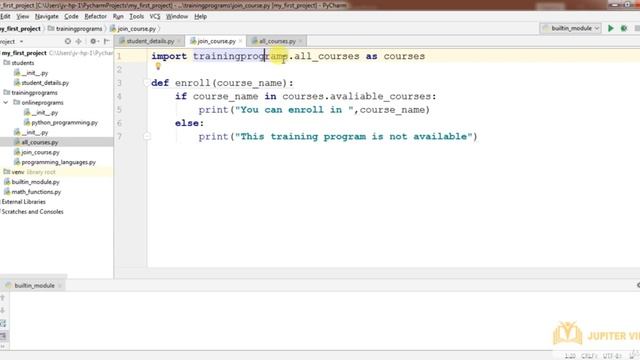Open the Tools menu
This screenshot has height=360, width=640.
(136, 16)
